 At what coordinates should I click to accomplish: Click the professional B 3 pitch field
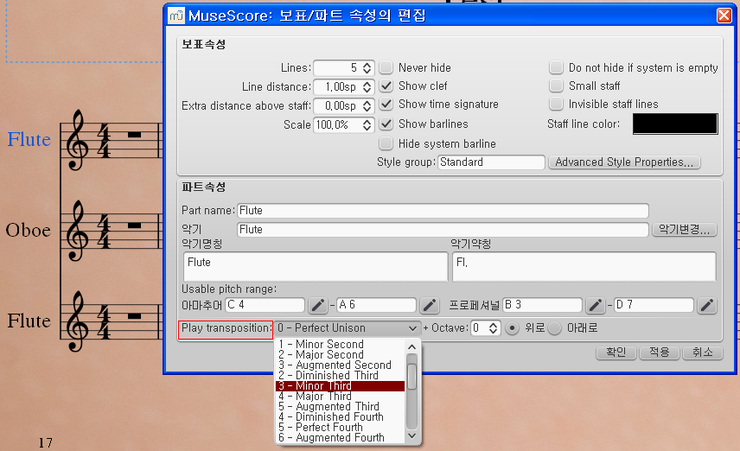tap(543, 305)
